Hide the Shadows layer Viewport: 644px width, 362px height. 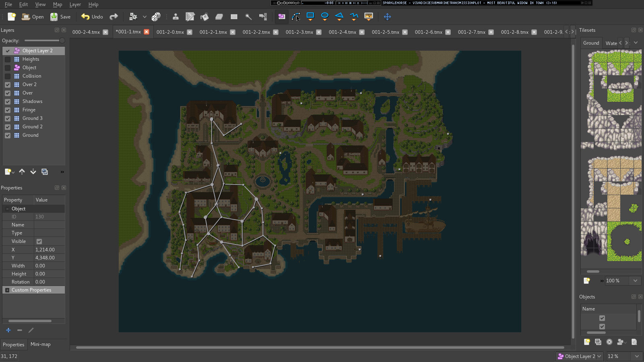[x=8, y=101]
